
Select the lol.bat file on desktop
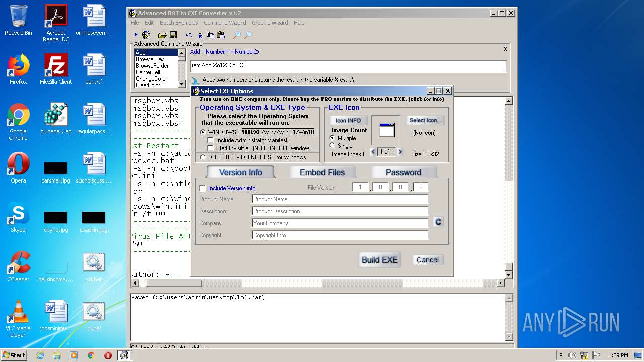coord(94,316)
